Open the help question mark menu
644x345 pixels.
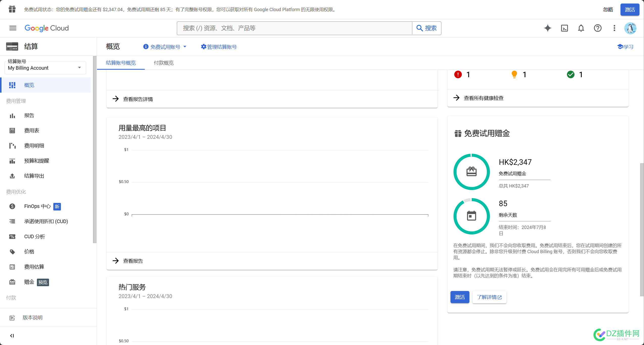[x=598, y=28]
